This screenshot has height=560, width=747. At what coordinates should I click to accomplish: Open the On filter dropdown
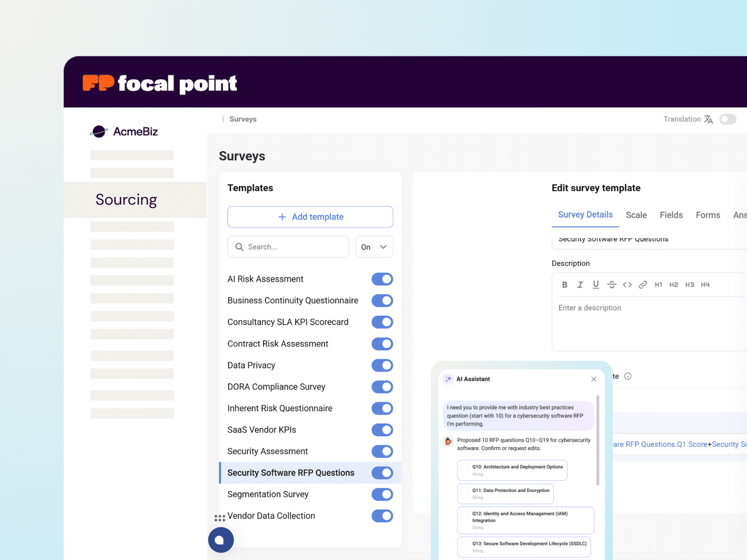click(374, 246)
